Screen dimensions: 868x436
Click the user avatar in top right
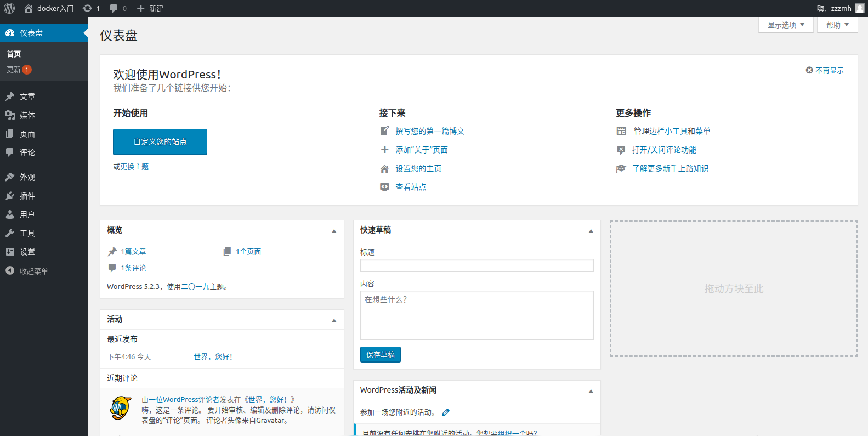tap(859, 8)
